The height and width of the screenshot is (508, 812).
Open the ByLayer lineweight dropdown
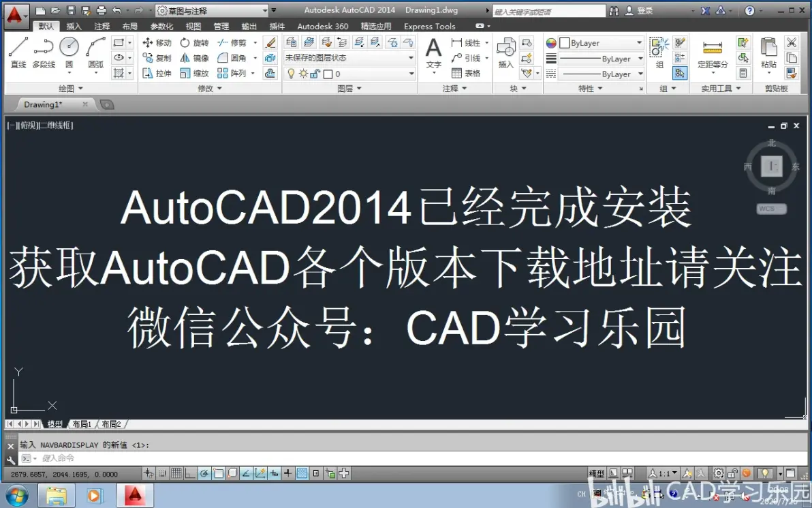pyautogui.click(x=602, y=59)
